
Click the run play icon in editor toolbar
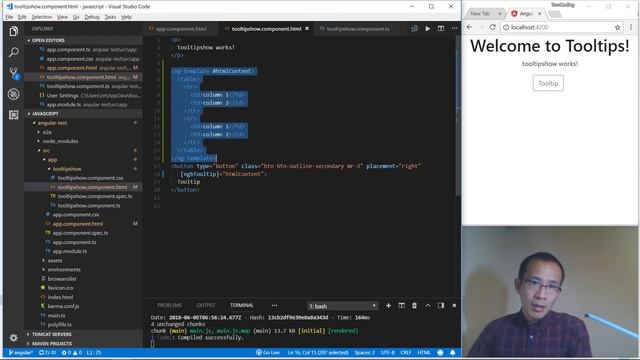pyautogui.click(x=428, y=29)
